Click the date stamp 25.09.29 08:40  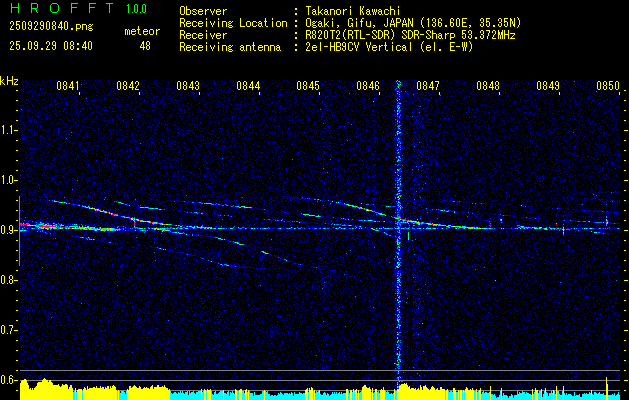click(51, 46)
